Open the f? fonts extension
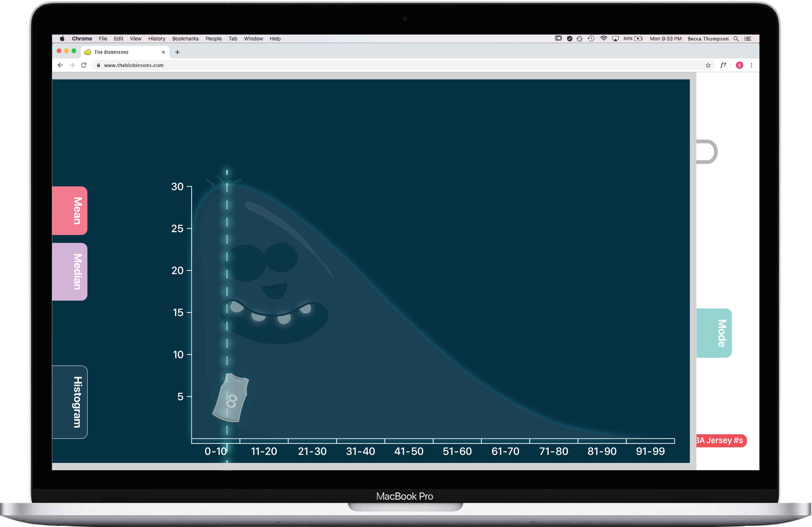812x527 pixels. tap(723, 65)
